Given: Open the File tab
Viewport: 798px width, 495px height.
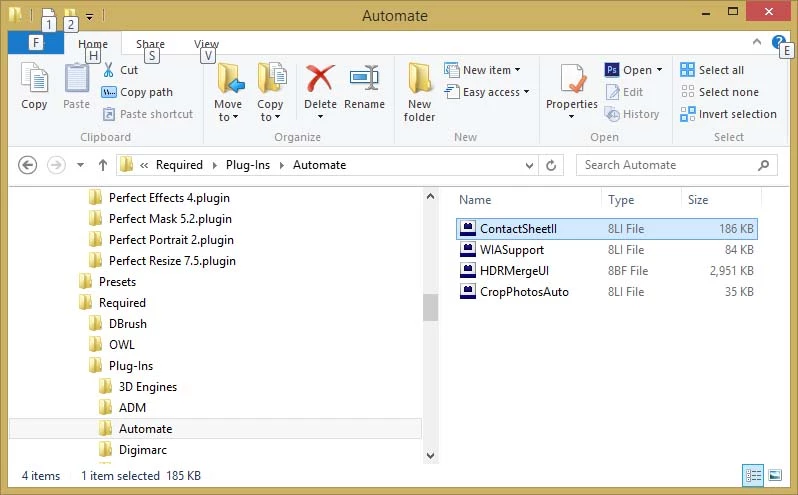Looking at the screenshot, I should tap(36, 42).
